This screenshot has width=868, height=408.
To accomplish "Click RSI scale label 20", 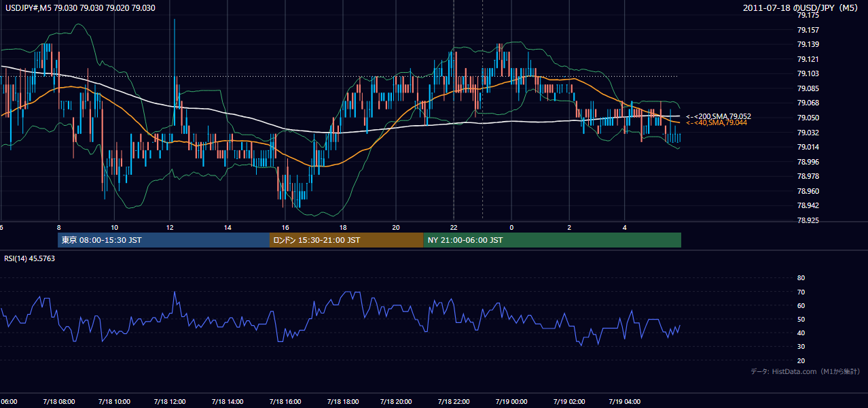I will click(x=801, y=360).
